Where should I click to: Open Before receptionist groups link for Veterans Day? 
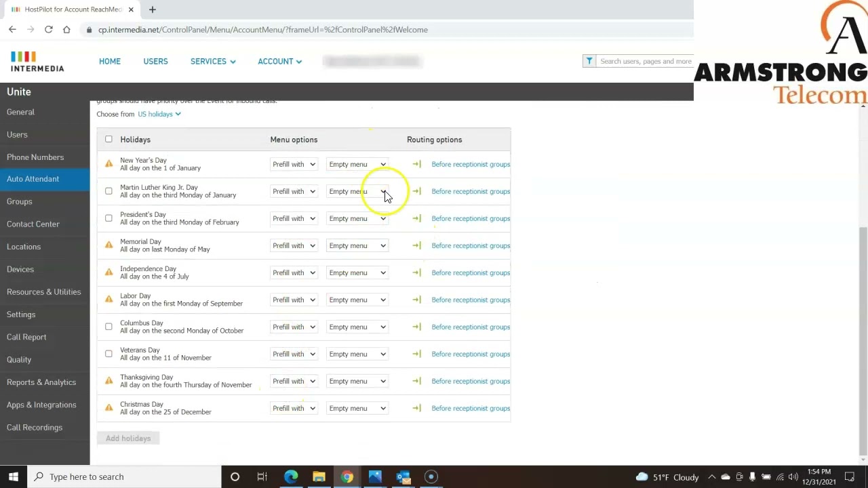(x=471, y=354)
